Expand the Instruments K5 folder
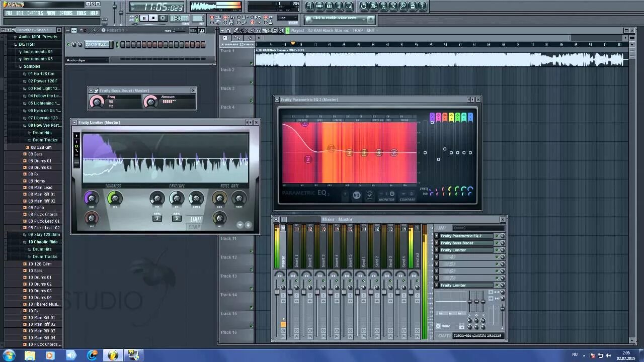 pos(38,59)
